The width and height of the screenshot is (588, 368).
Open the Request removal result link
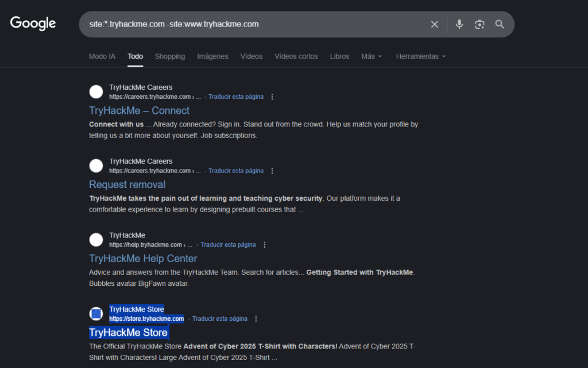pyautogui.click(x=127, y=185)
